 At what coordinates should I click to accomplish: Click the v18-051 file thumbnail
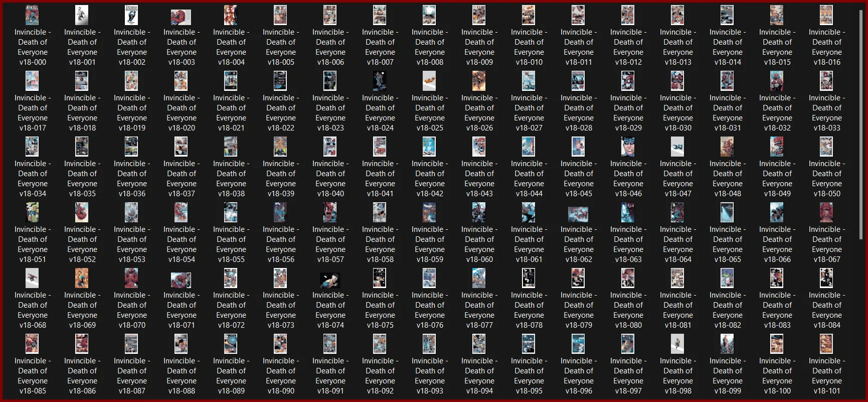32,212
